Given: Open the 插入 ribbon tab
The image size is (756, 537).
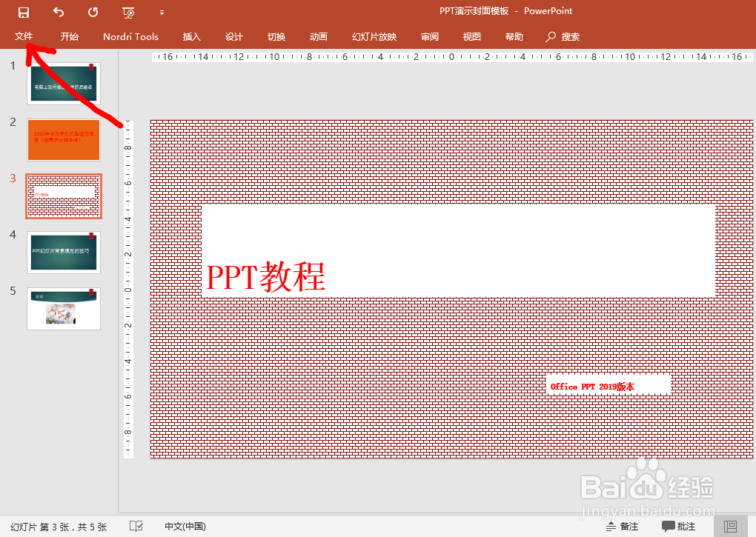Looking at the screenshot, I should (x=192, y=36).
